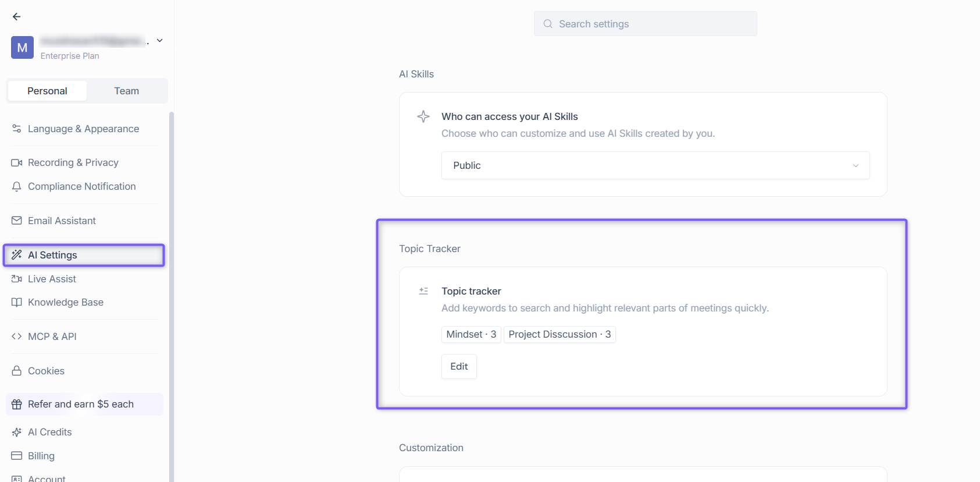Click the AI Credits sparkle icon

pos(17,432)
